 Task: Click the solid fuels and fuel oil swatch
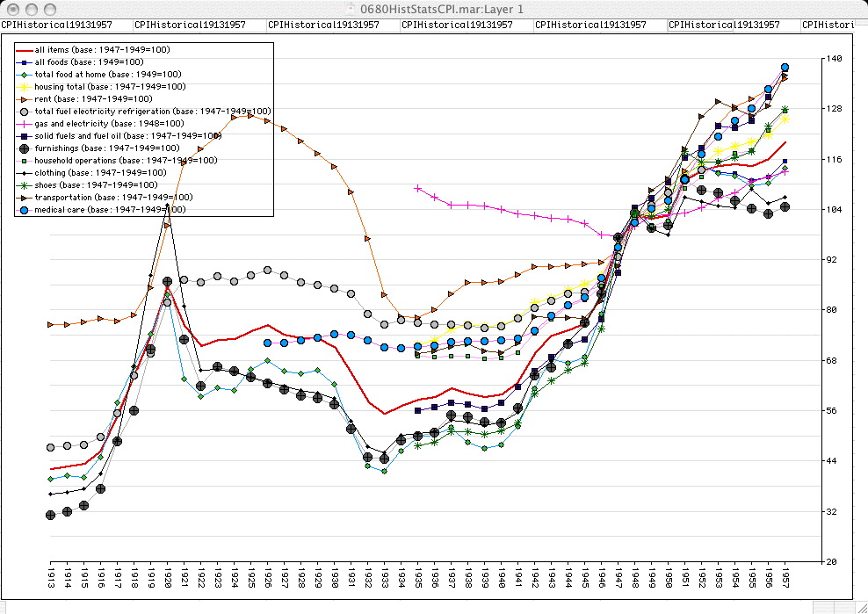[x=24, y=136]
